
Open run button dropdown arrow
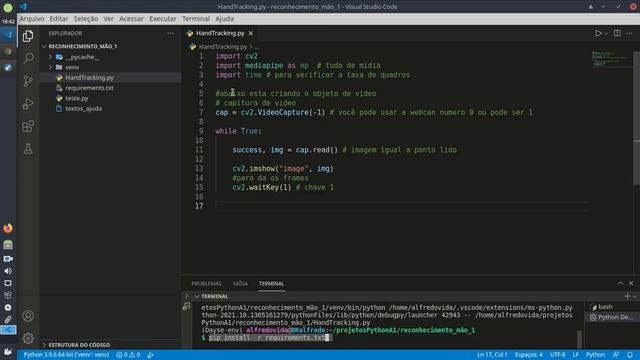pyautogui.click(x=606, y=33)
